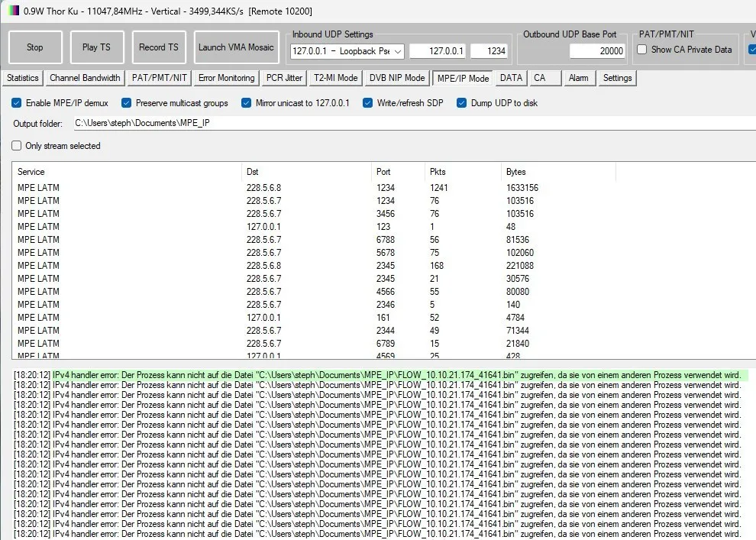Screen dimensions: 756x540
Task: Check Only stream selected
Action: coord(17,146)
